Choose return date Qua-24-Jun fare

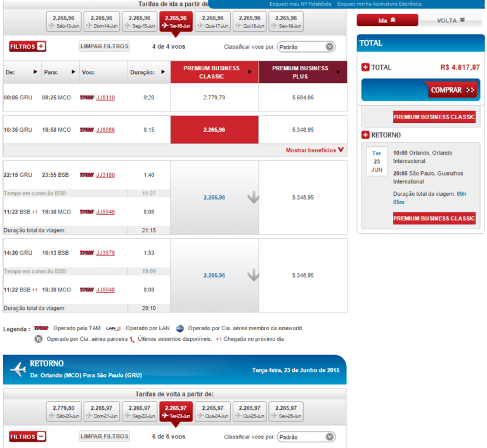coord(212,412)
